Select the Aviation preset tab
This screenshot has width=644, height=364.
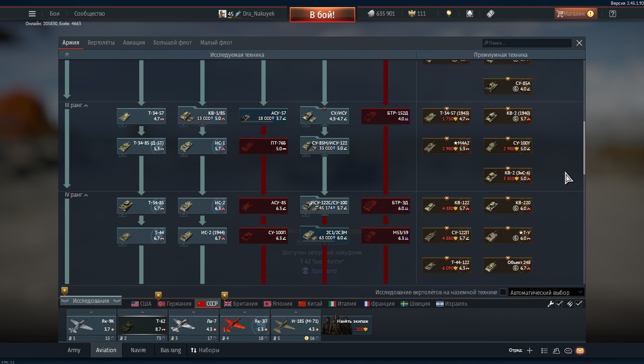[x=106, y=350]
